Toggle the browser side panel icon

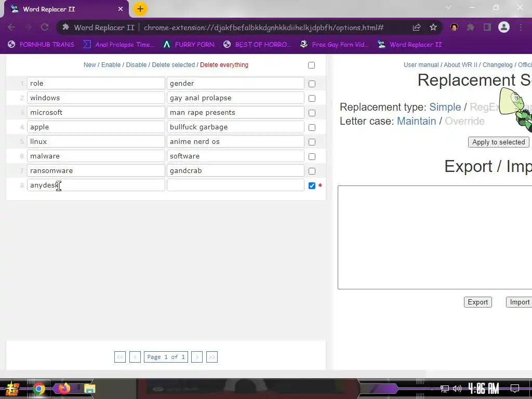click(x=487, y=27)
